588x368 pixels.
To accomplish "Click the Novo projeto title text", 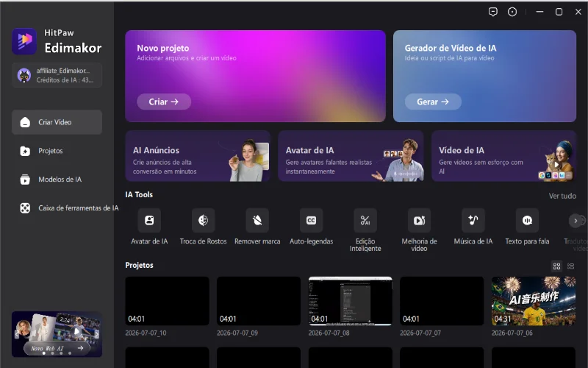I will point(162,48).
